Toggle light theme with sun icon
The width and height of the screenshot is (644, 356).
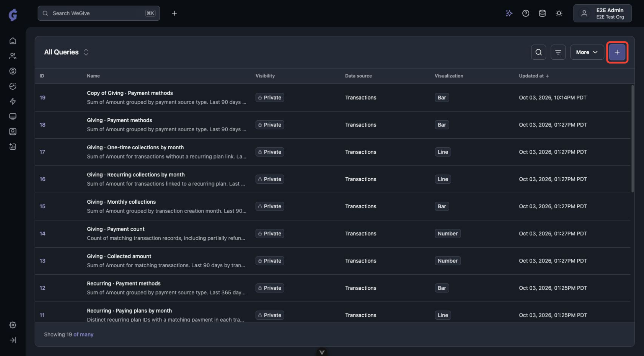[x=559, y=13]
